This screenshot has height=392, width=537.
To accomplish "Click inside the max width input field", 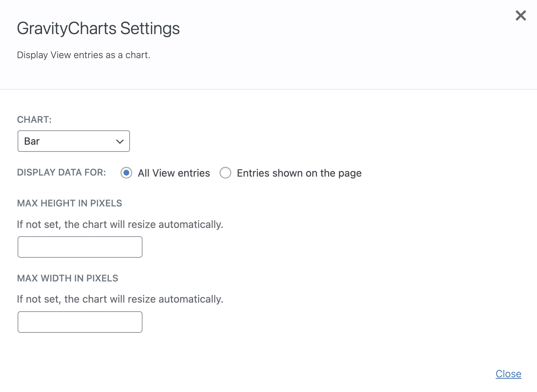I will click(80, 322).
